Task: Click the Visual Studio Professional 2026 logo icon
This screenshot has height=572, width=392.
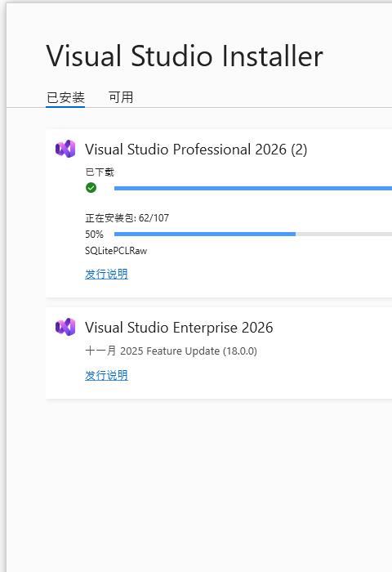Action: 65,149
